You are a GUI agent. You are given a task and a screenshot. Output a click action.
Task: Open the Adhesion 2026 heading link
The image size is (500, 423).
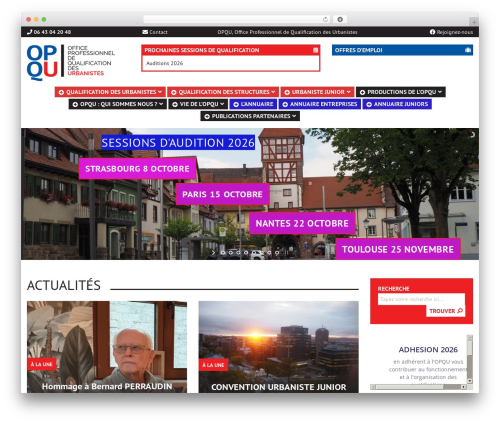pos(428,350)
